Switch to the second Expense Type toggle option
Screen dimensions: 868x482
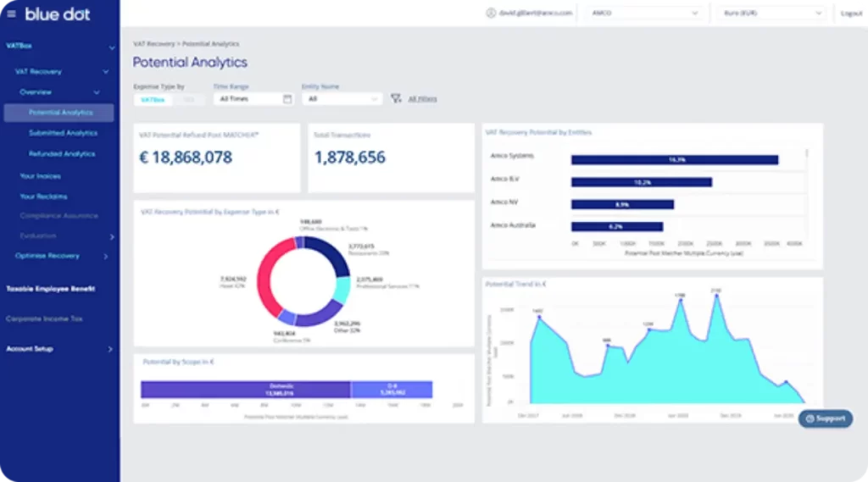[x=188, y=99]
